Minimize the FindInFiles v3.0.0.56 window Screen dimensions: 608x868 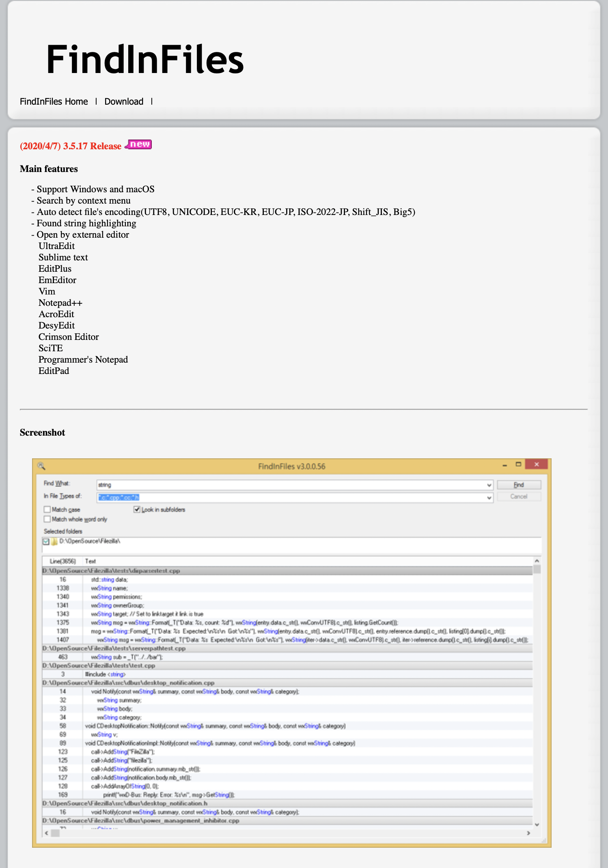pos(505,465)
